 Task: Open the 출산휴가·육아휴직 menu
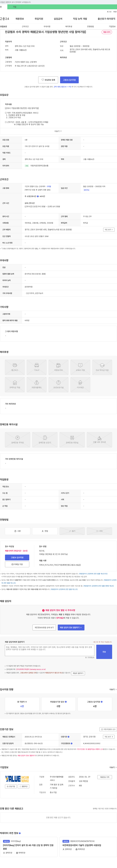coord(107,19)
